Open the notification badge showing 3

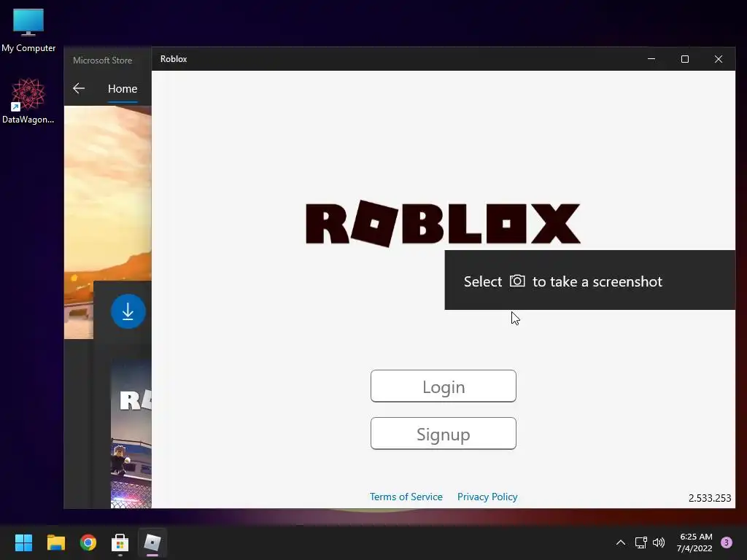coord(727,542)
